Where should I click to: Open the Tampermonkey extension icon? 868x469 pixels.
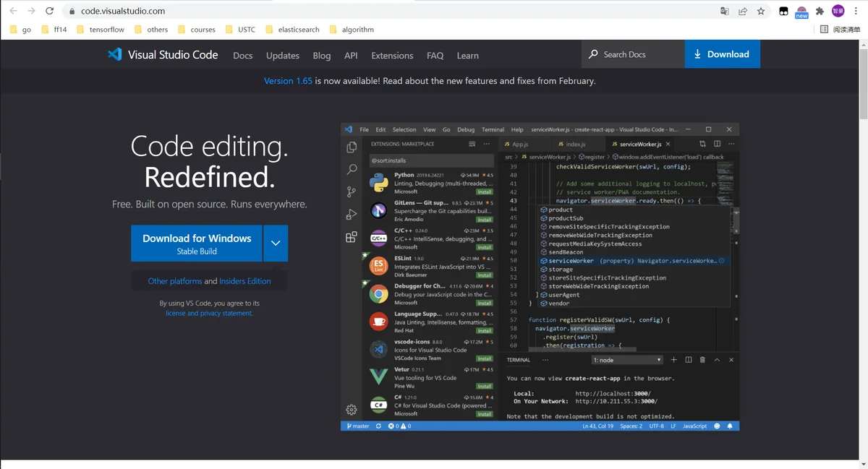tap(783, 12)
